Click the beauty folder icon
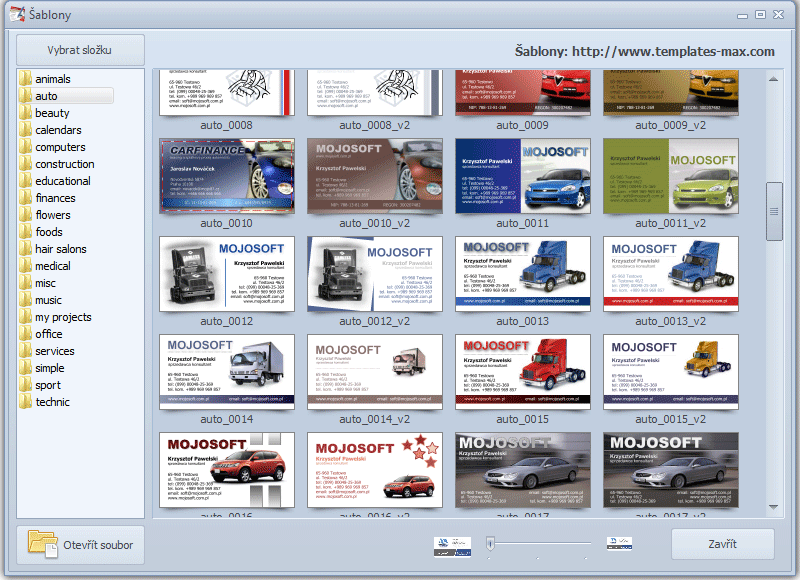This screenshot has width=800, height=580. (26, 113)
